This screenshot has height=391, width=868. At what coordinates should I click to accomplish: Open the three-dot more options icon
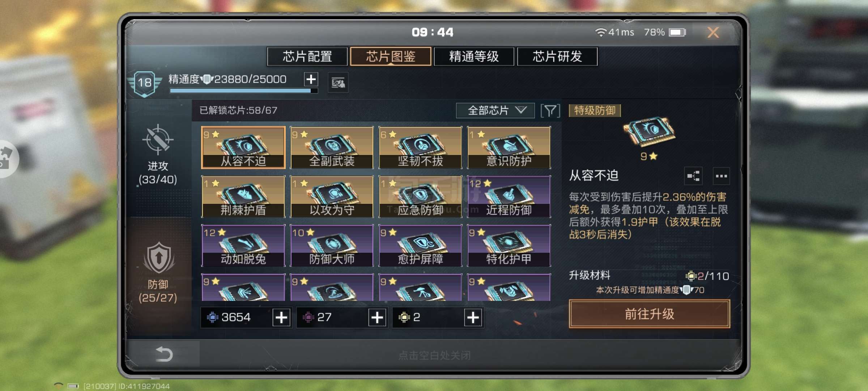click(x=721, y=176)
